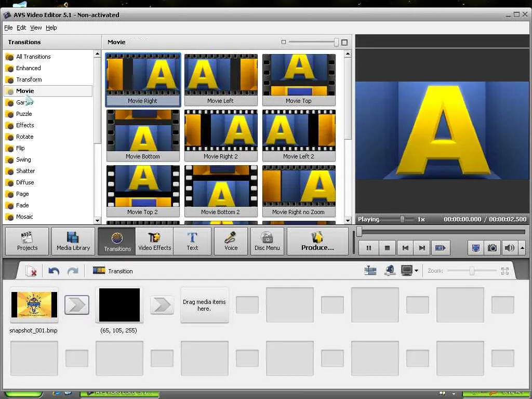
Task: Open the Disc Menu section
Action: pos(267,241)
